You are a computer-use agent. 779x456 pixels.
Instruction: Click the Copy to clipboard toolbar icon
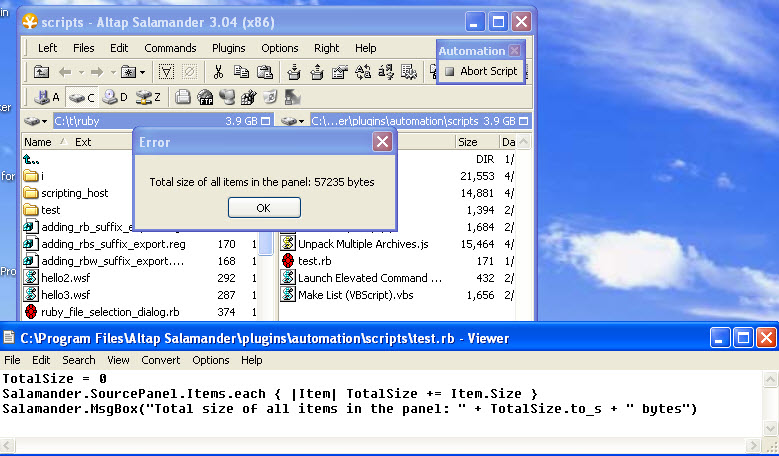pos(242,72)
